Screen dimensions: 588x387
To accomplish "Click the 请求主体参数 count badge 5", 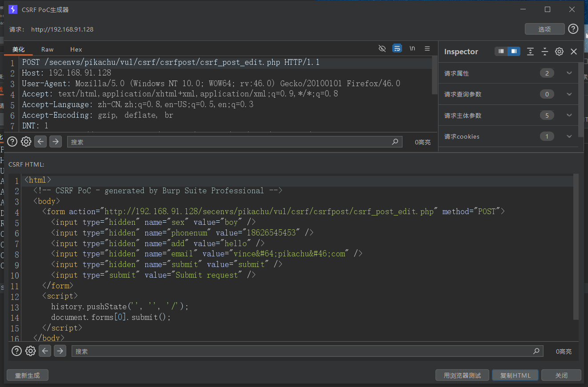I will pos(547,116).
